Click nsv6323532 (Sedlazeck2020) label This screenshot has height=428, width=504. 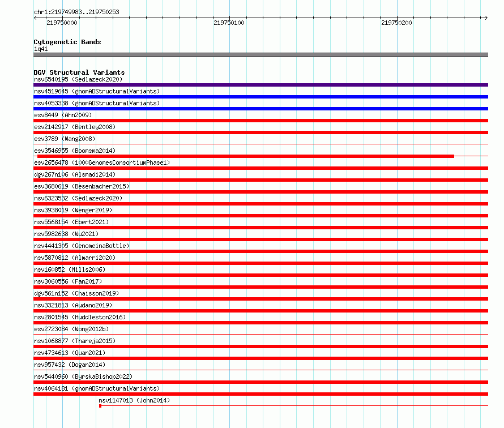click(x=78, y=198)
